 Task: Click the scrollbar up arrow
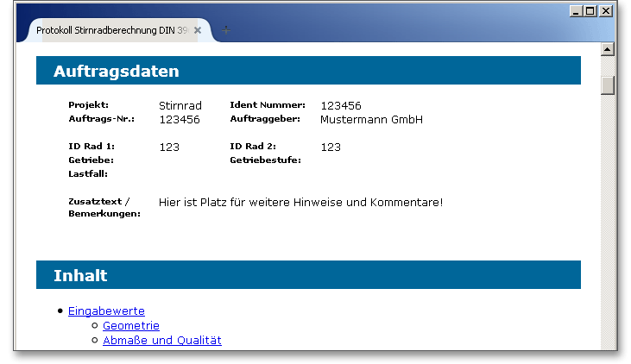607,49
